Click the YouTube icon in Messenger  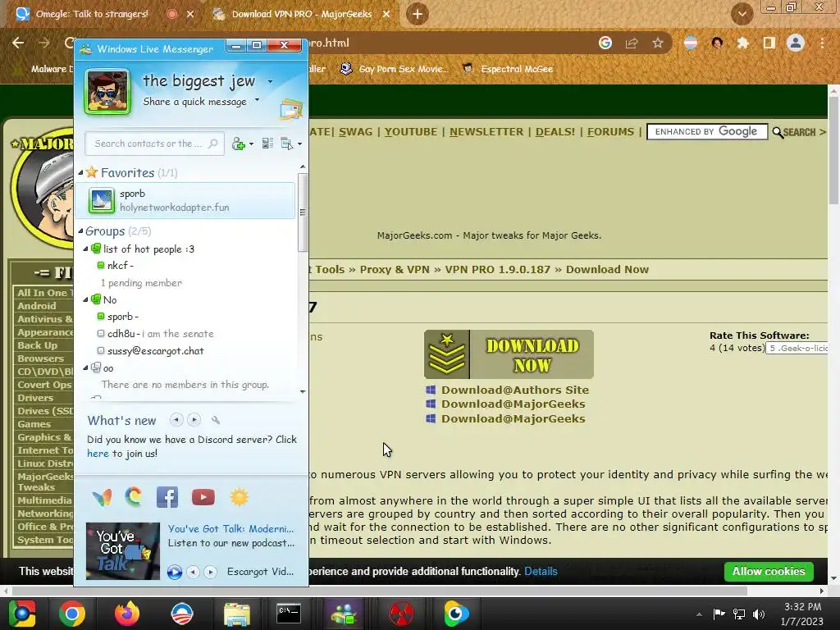[x=203, y=497]
